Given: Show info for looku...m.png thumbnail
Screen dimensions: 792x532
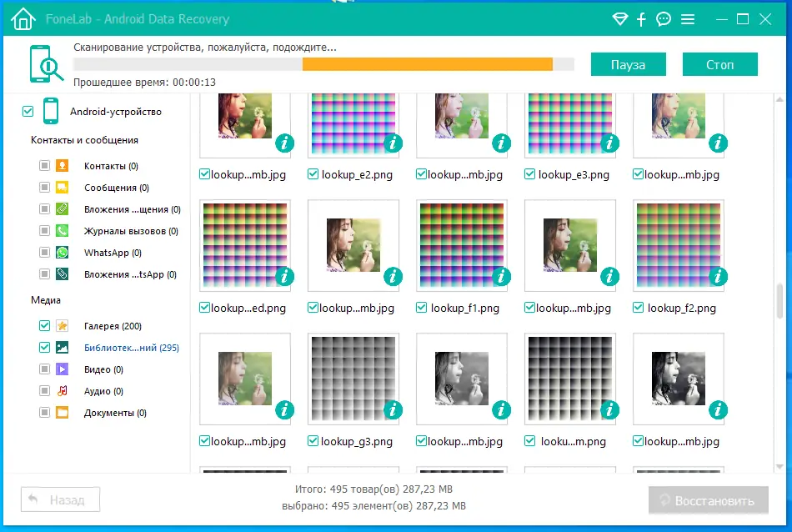Looking at the screenshot, I should (609, 410).
